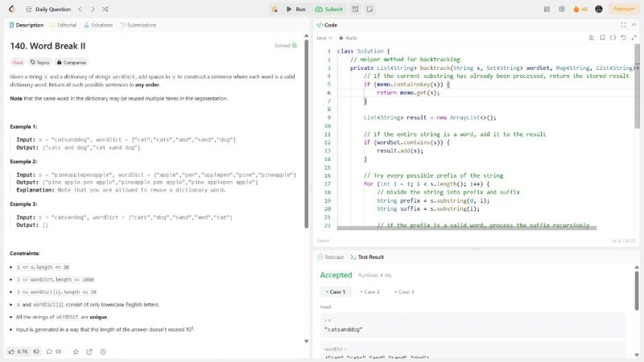Click the Accepted status text
The width and height of the screenshot is (644, 362).
336,275
